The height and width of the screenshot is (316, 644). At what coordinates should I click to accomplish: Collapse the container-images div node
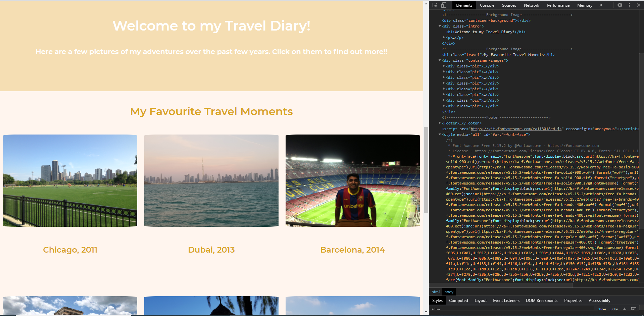click(440, 60)
